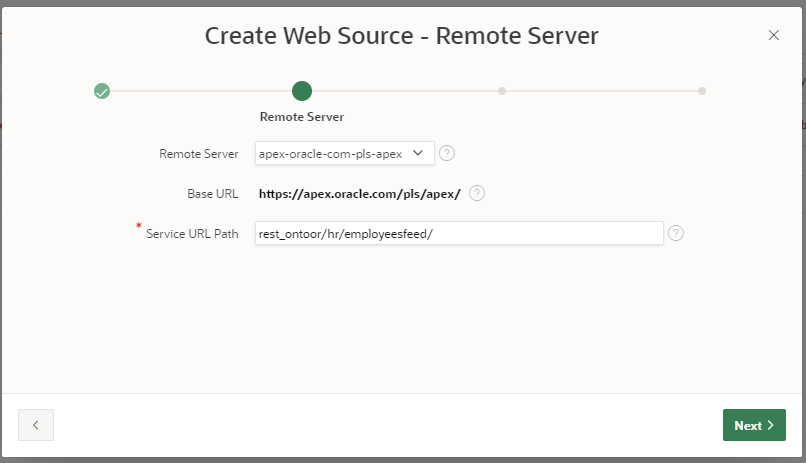This screenshot has height=463, width=806.
Task: Click the Remote Server field label
Action: [199, 154]
